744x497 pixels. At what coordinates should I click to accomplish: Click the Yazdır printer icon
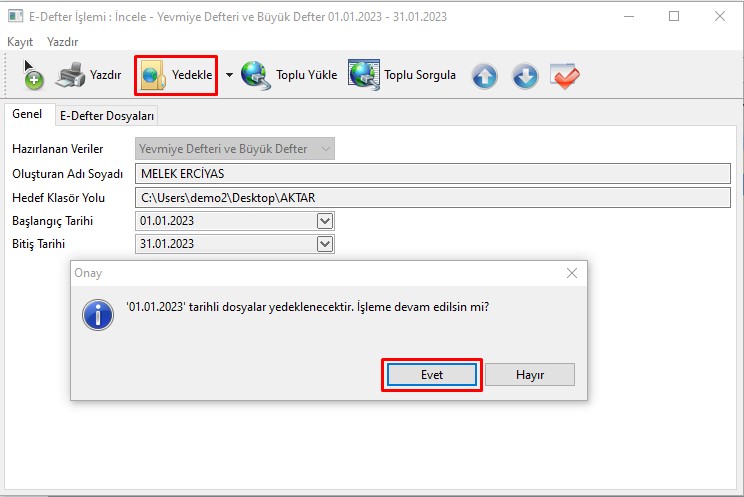(x=70, y=75)
